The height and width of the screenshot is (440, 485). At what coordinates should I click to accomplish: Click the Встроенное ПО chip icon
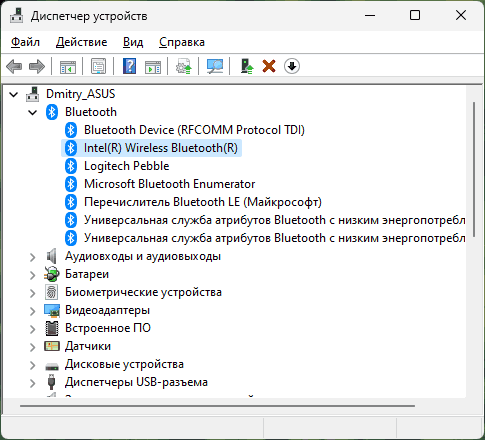click(x=52, y=328)
